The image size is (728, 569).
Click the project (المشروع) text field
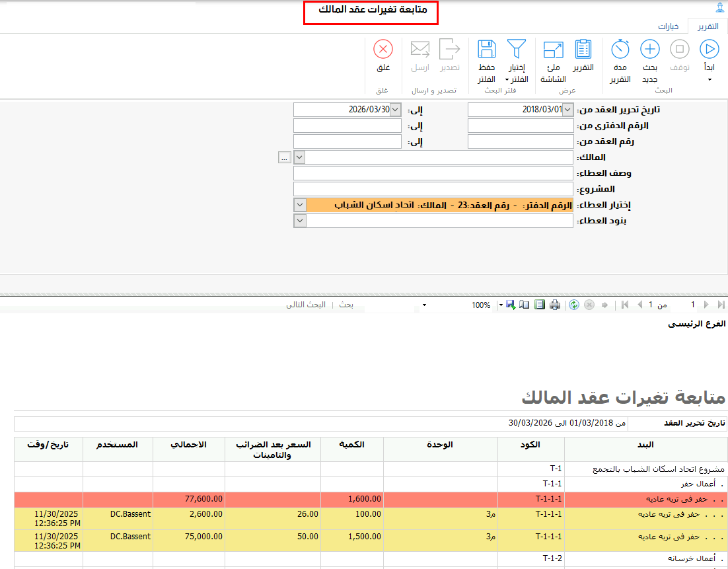tap(433, 189)
